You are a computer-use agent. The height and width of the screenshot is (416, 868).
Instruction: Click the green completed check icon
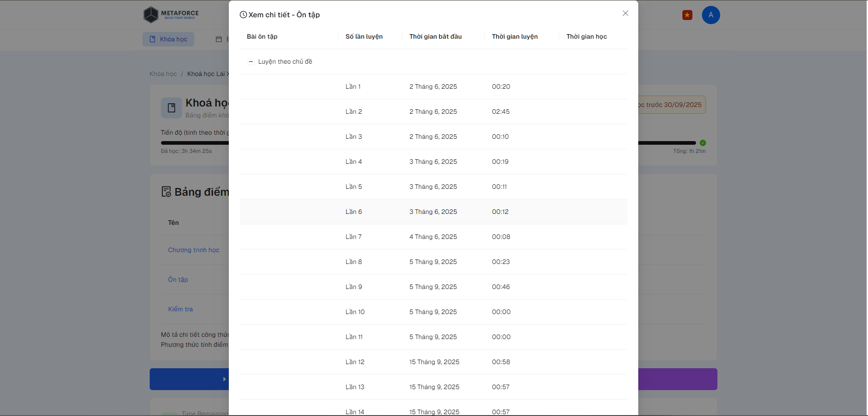pos(702,143)
